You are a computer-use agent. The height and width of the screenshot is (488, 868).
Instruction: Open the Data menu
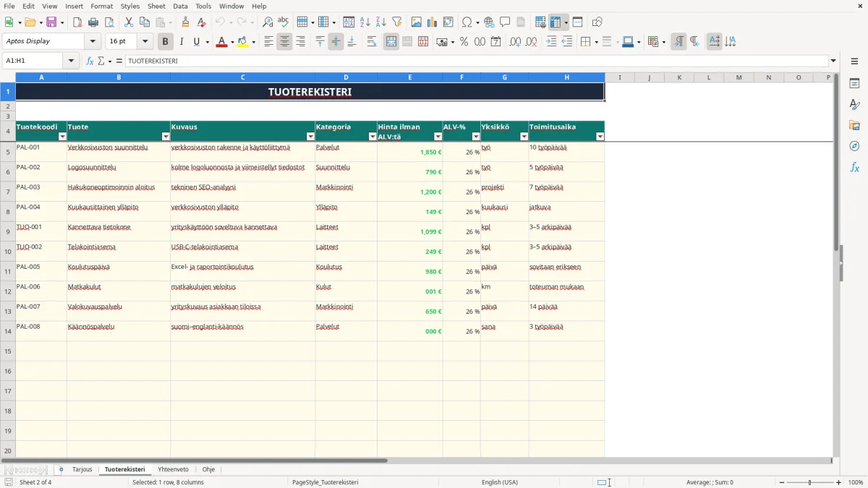tap(180, 6)
